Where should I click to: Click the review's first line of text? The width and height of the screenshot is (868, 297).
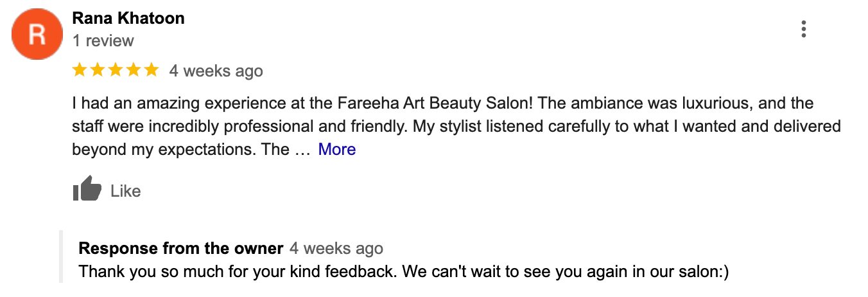pyautogui.click(x=442, y=104)
